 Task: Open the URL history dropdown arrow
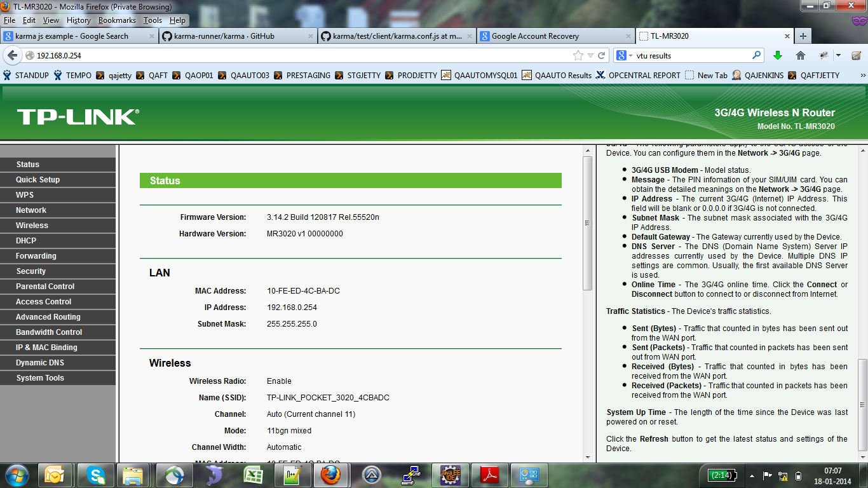coord(590,55)
